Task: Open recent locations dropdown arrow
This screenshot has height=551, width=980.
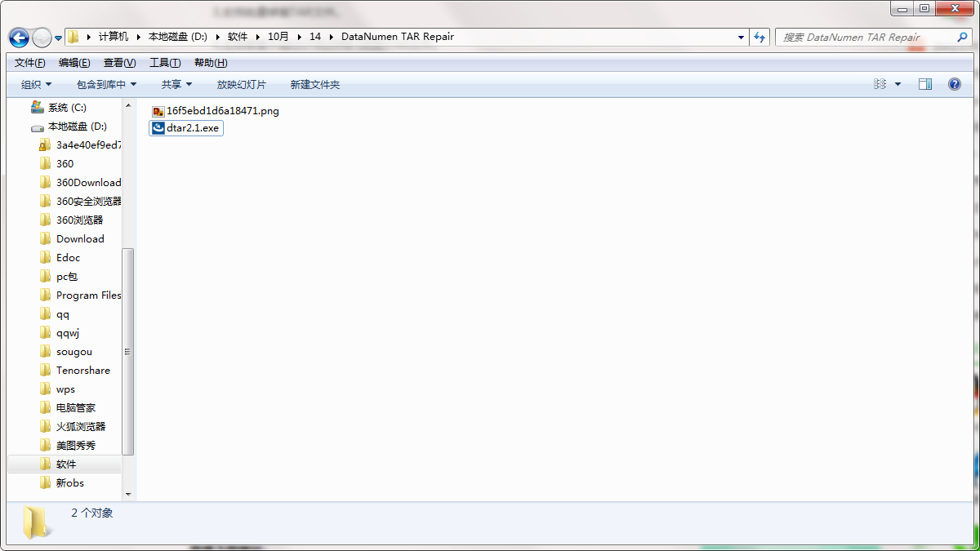Action: pyautogui.click(x=59, y=38)
